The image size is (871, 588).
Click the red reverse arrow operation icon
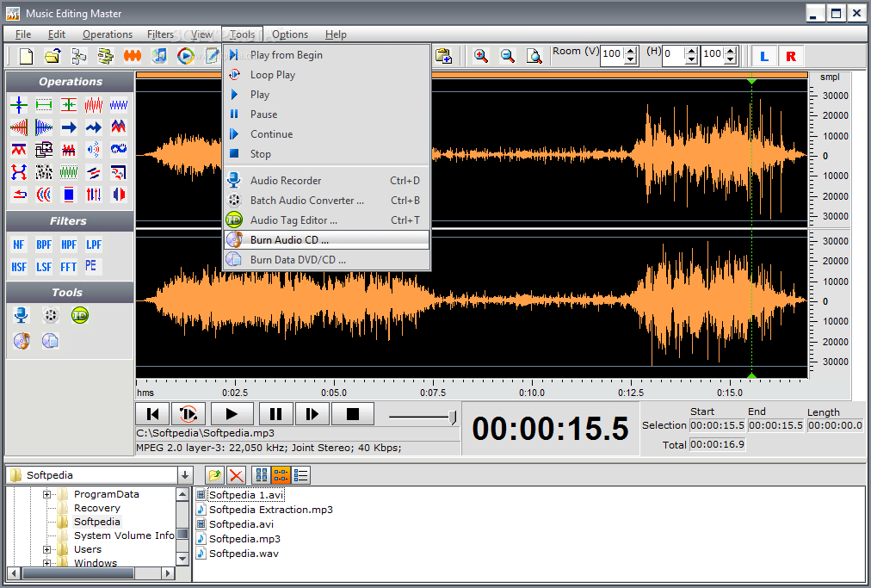[19, 194]
